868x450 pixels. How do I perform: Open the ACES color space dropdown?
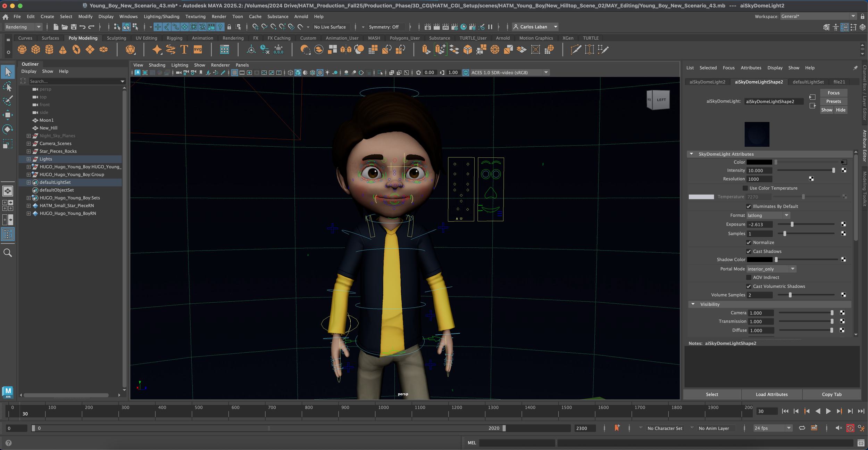(x=510, y=73)
